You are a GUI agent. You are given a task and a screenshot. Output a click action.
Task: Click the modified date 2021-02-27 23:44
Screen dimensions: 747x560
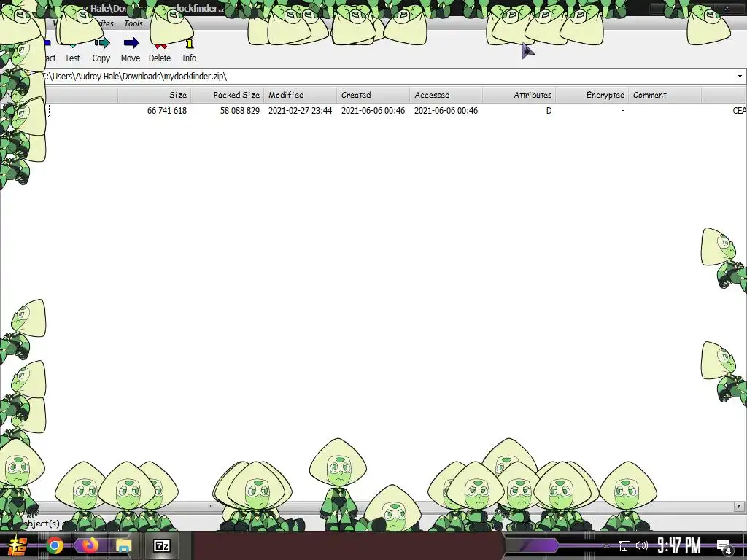point(300,111)
